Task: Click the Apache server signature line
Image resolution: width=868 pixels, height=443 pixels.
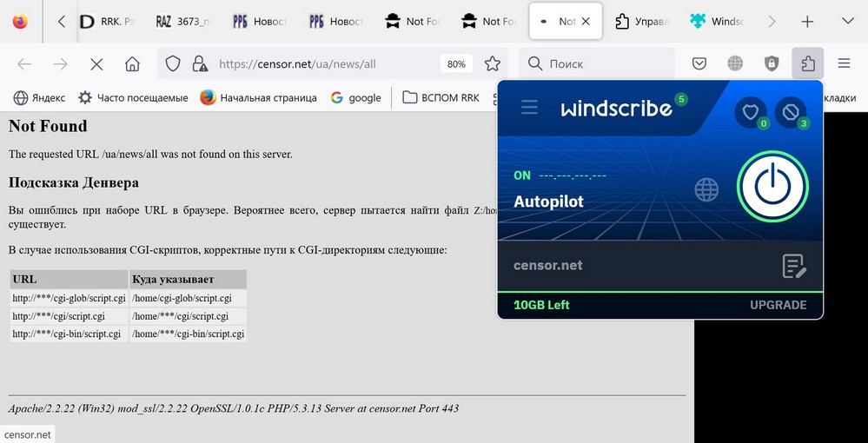Action: tap(234, 408)
